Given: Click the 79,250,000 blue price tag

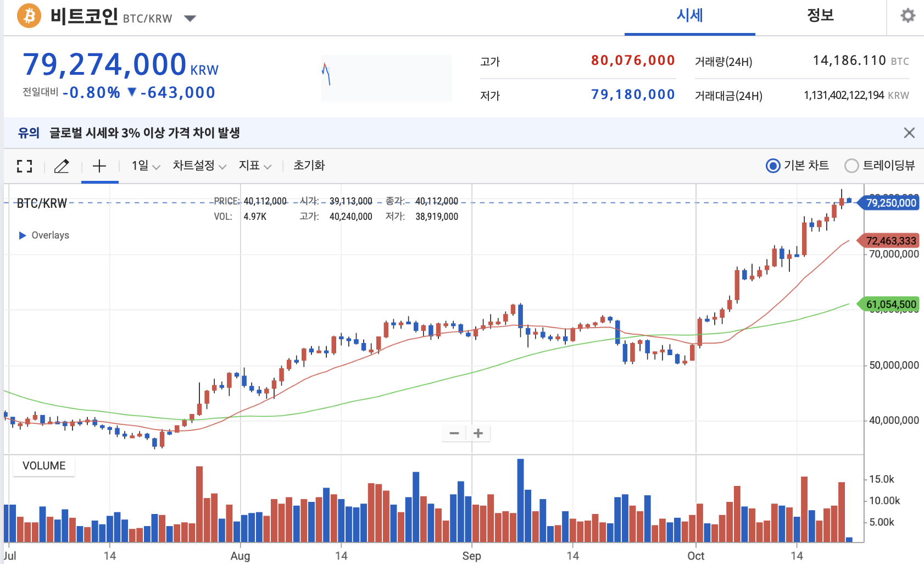Looking at the screenshot, I should pyautogui.click(x=888, y=203).
